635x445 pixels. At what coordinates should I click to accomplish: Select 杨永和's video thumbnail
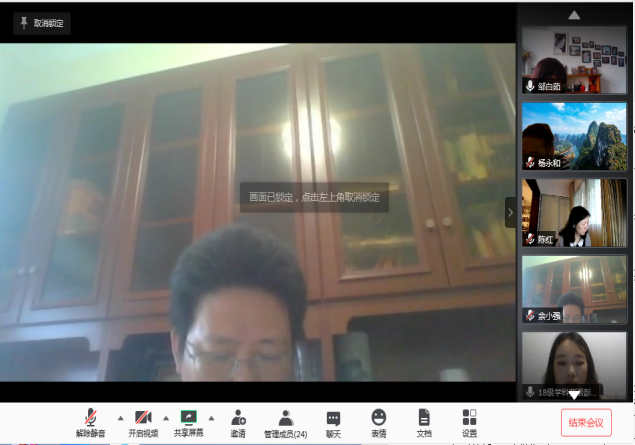574,136
